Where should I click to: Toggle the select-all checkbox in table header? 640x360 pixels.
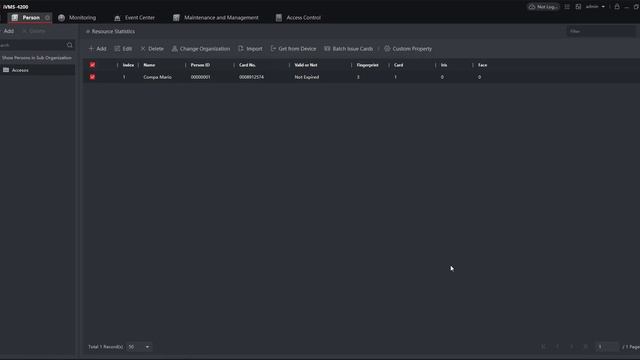92,65
